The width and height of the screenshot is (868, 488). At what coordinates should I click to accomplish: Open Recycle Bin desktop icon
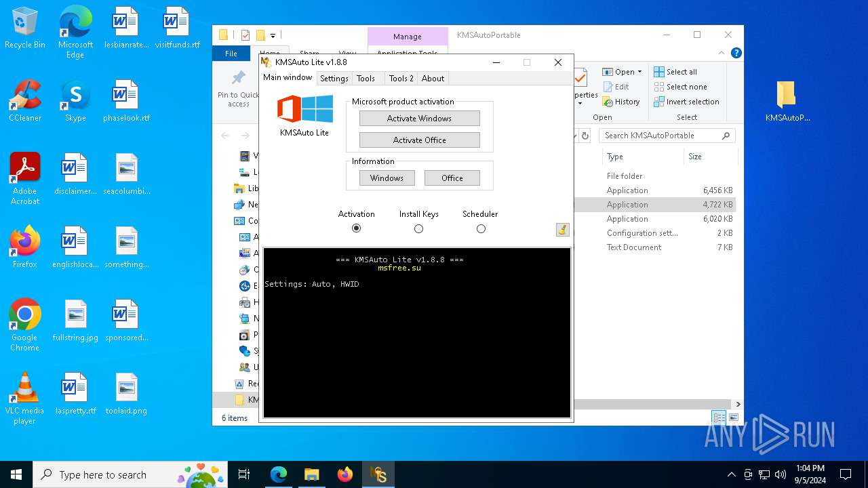pos(25,28)
